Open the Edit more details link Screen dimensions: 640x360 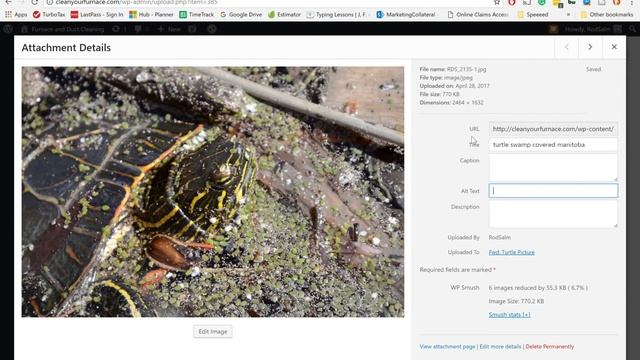tap(500, 347)
